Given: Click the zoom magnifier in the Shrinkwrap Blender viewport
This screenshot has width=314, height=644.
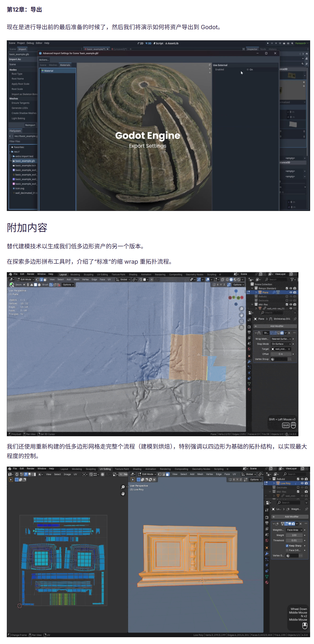Looking at the screenshot, I should [x=241, y=309].
